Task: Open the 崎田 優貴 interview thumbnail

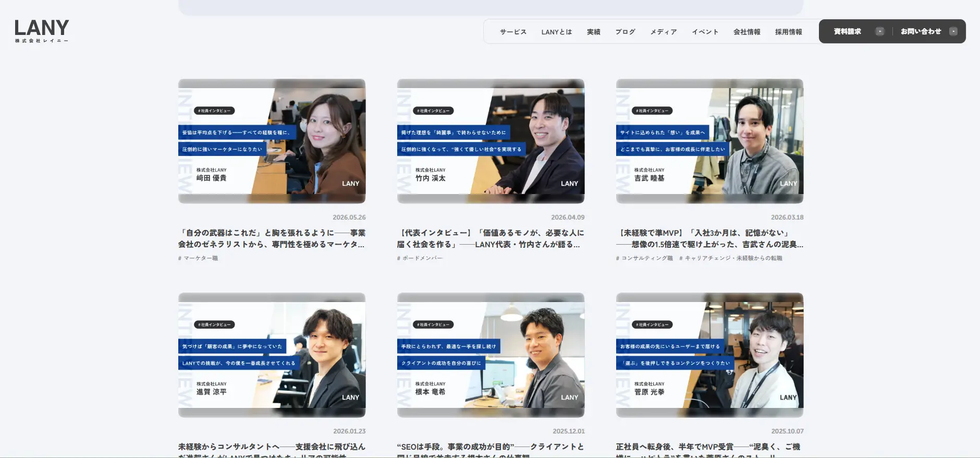Action: 272,141
